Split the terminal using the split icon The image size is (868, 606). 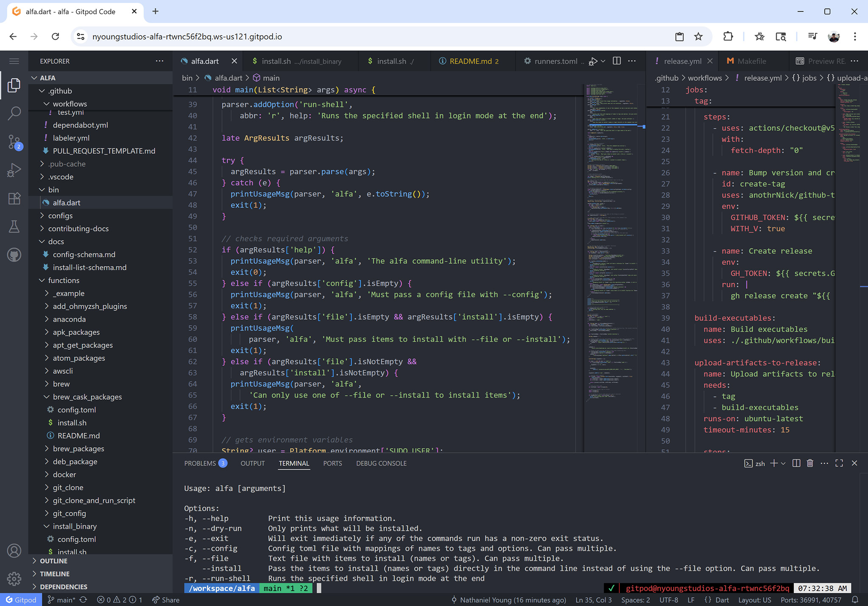tap(796, 463)
